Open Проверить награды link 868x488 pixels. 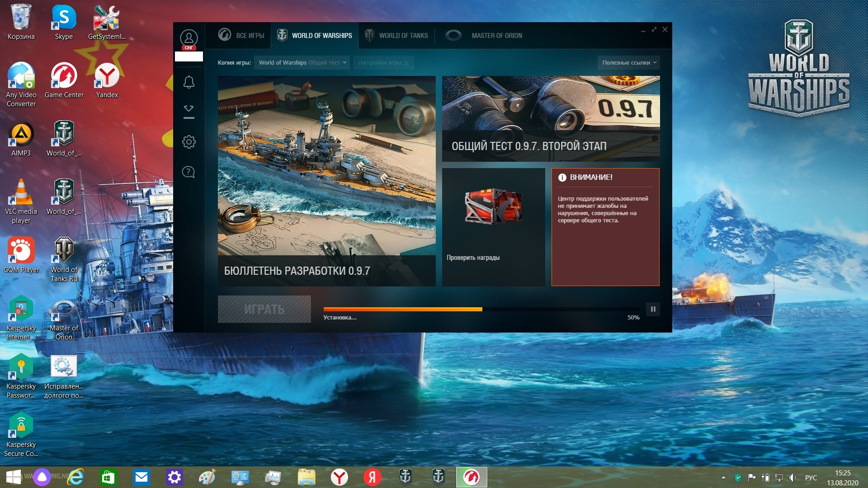tap(473, 258)
